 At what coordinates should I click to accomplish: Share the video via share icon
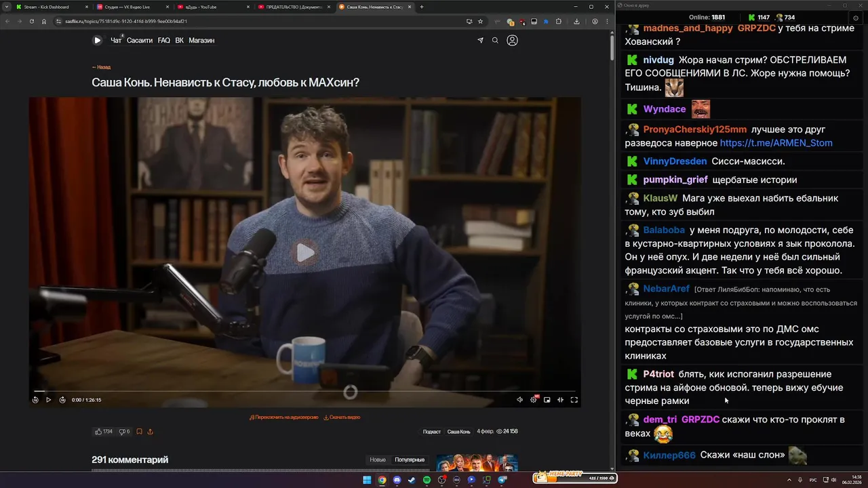coord(150,432)
